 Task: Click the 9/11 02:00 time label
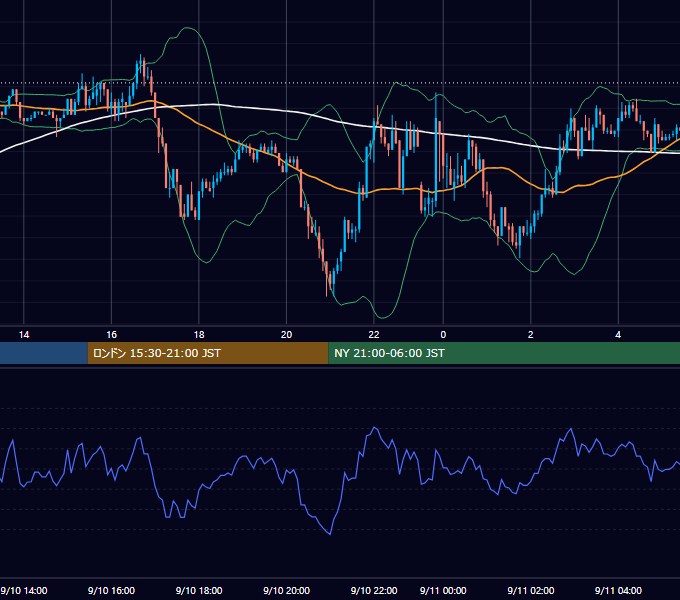pos(531,590)
